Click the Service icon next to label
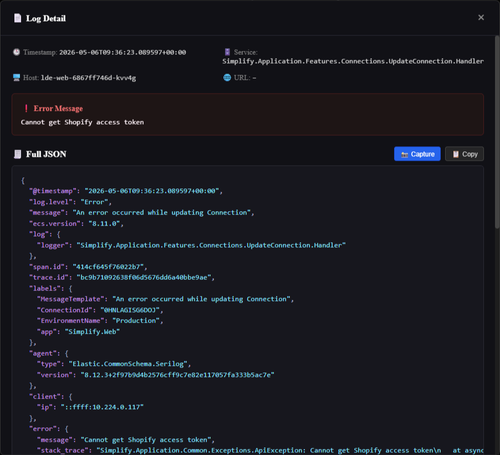This screenshot has height=455, width=500. (x=227, y=52)
